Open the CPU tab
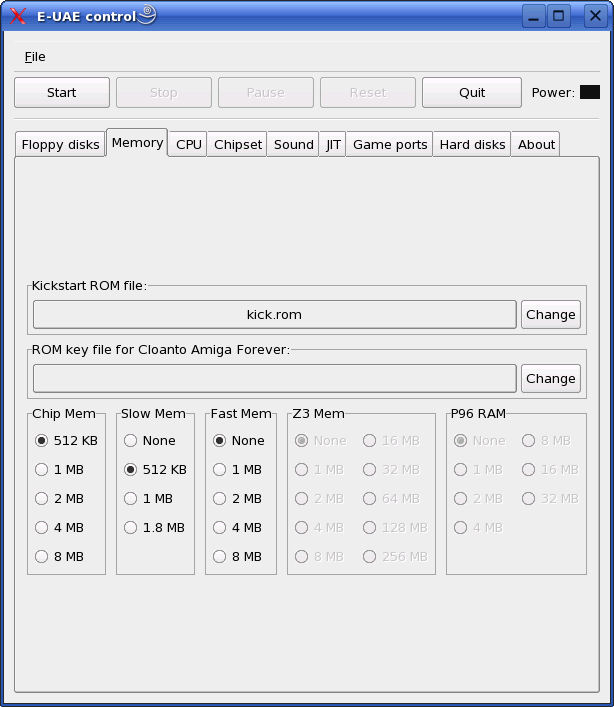 (188, 144)
